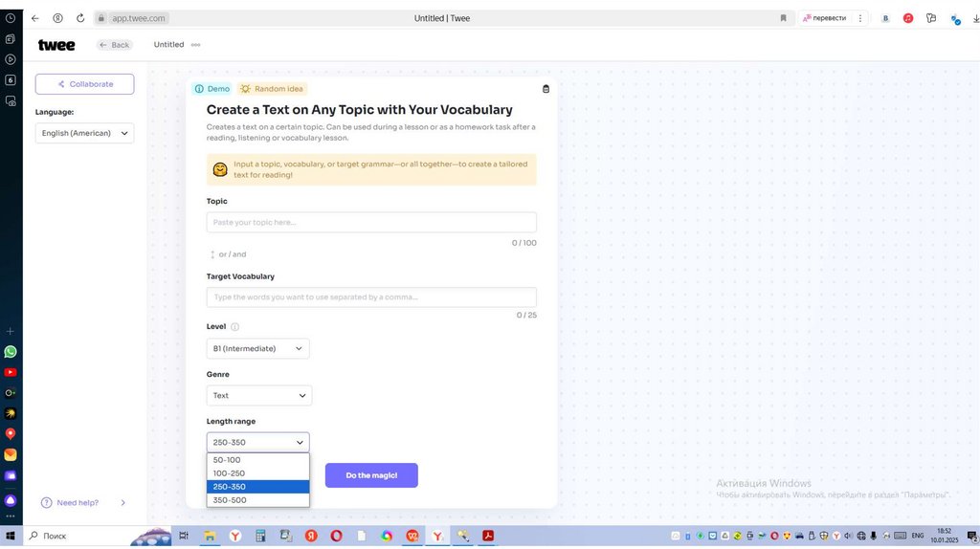This screenshot has width=980, height=549.
Task: Open the Genre dropdown set to Text
Action: [x=258, y=395]
